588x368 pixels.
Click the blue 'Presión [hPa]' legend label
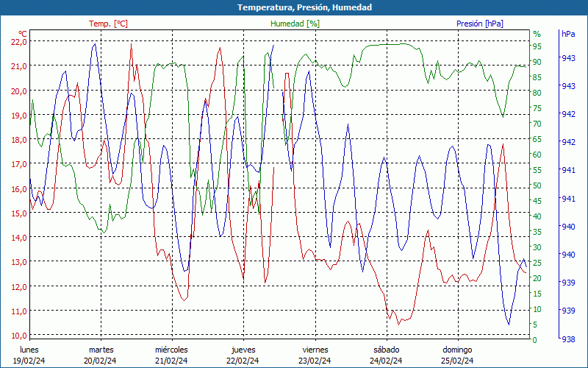(x=480, y=24)
